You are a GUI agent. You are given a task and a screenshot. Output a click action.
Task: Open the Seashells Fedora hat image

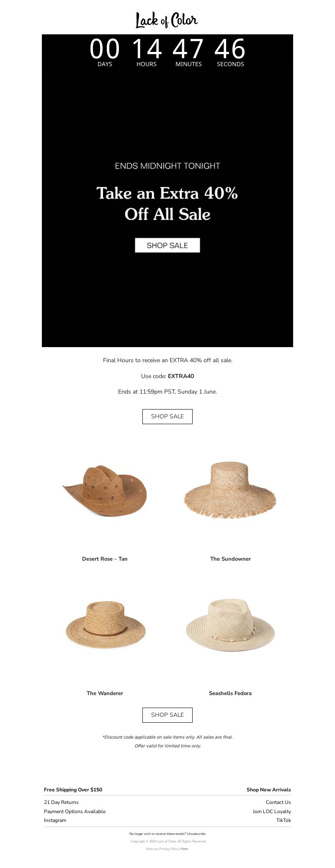(x=230, y=625)
